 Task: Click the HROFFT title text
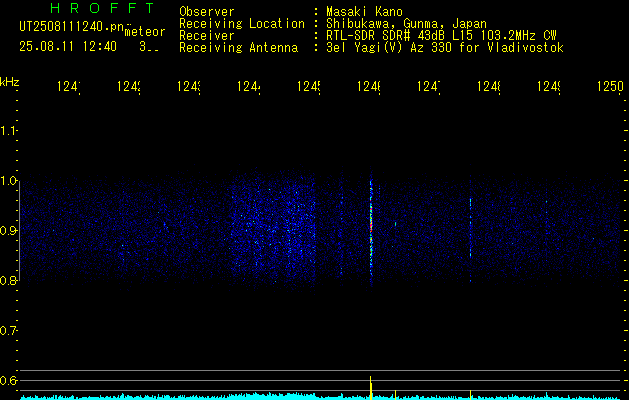[x=102, y=8]
